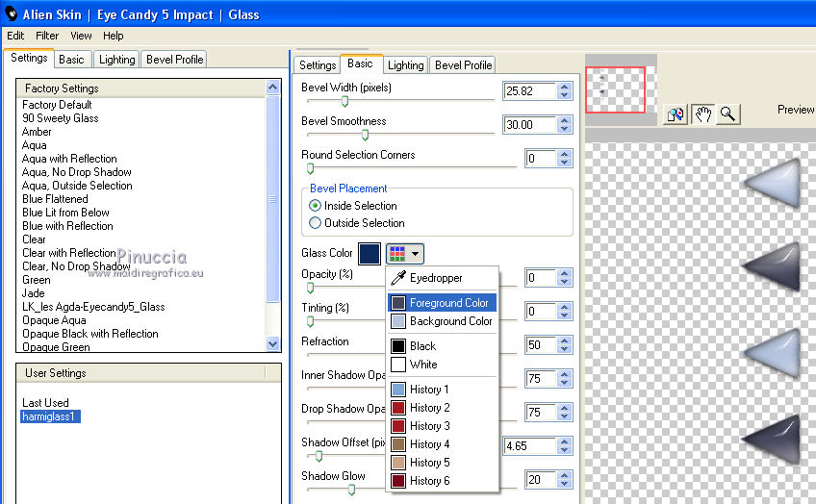816x504 pixels.
Task: Click the dark blue Glass Color swatch
Action: point(369,253)
